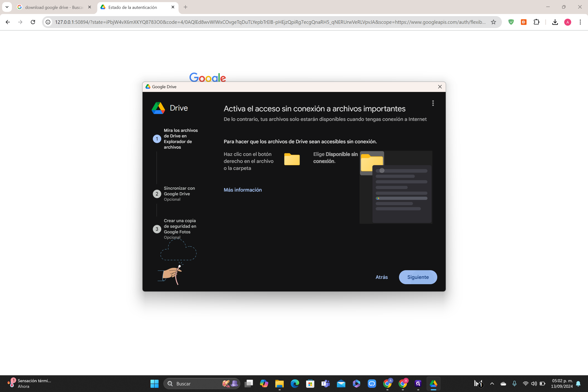
Task: Open the green shield extension icon
Action: [x=511, y=22]
